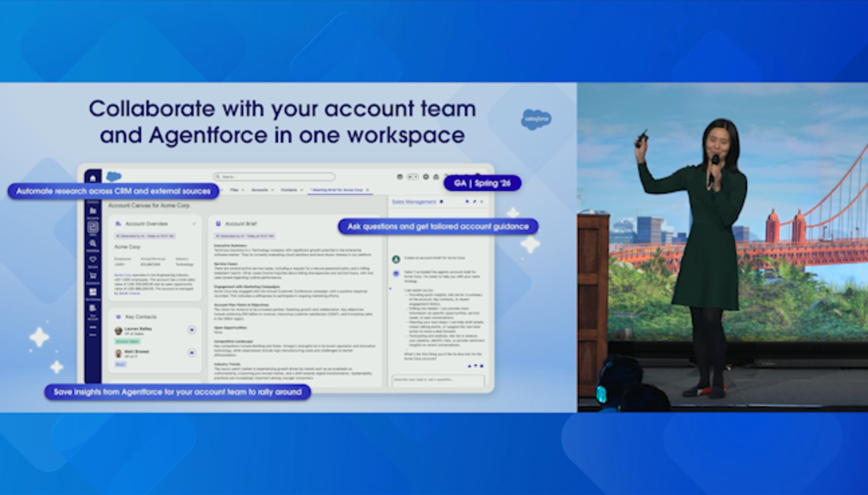Click the checkmark on Account Overview card

[194, 223]
